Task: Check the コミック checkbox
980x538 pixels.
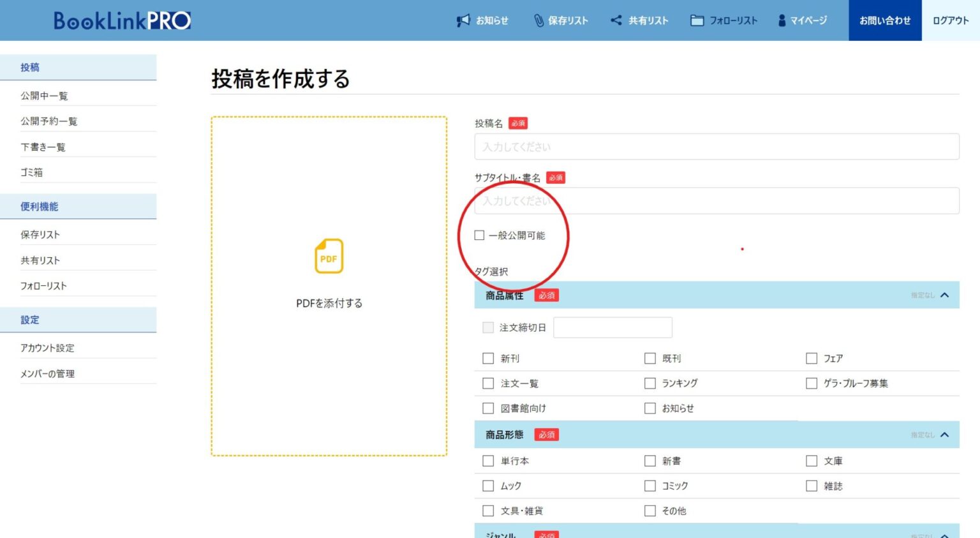Action: [650, 485]
